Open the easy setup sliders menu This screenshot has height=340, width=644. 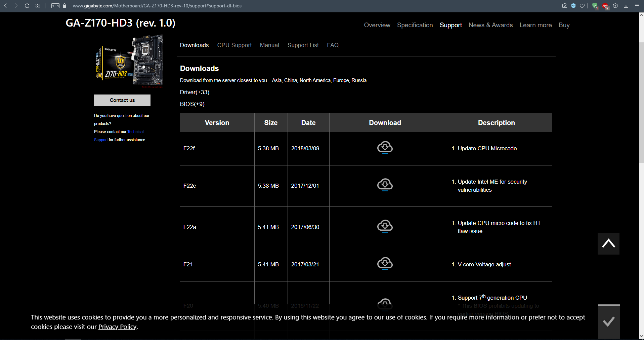coord(637,6)
